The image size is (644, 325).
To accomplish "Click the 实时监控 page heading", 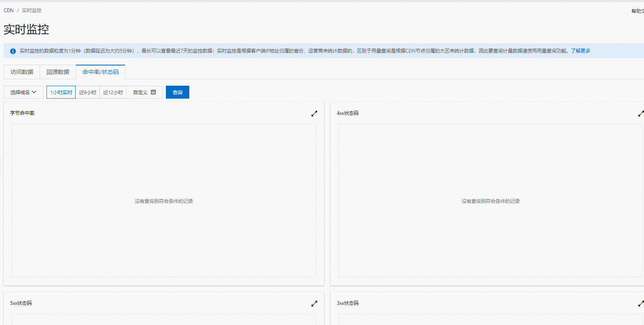I will [x=26, y=30].
